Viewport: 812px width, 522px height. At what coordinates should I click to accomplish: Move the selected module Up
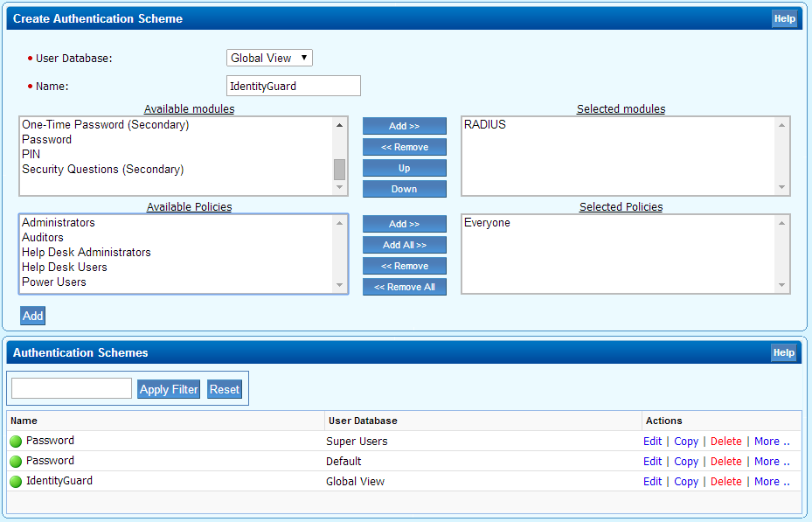pos(405,168)
